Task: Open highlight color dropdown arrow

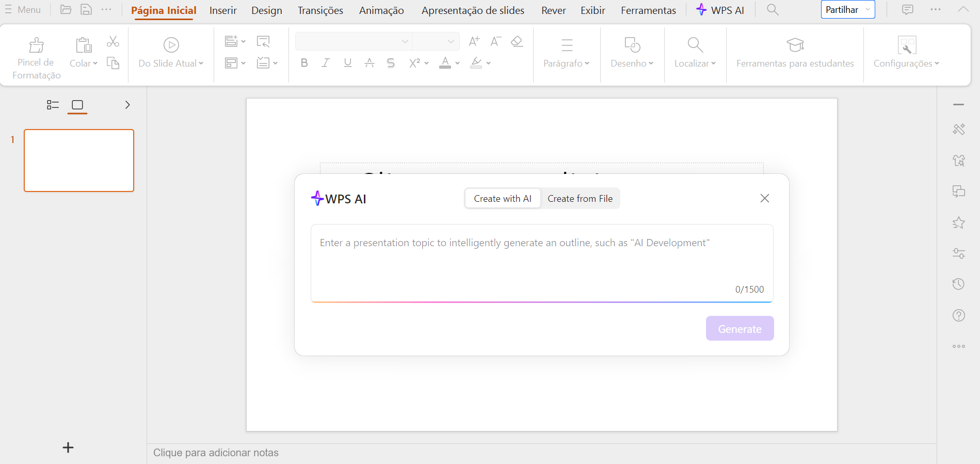Action: click(x=488, y=63)
